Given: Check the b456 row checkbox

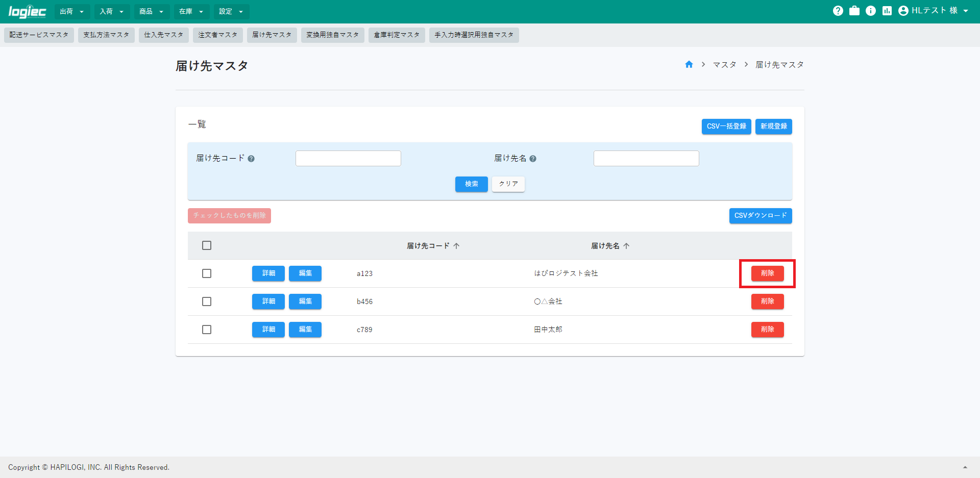Looking at the screenshot, I should click(207, 301).
